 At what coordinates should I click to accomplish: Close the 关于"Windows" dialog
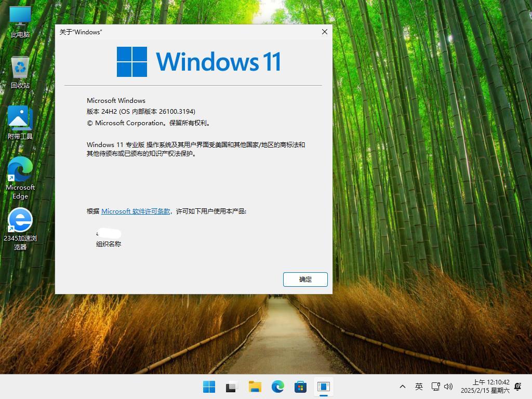tap(324, 32)
